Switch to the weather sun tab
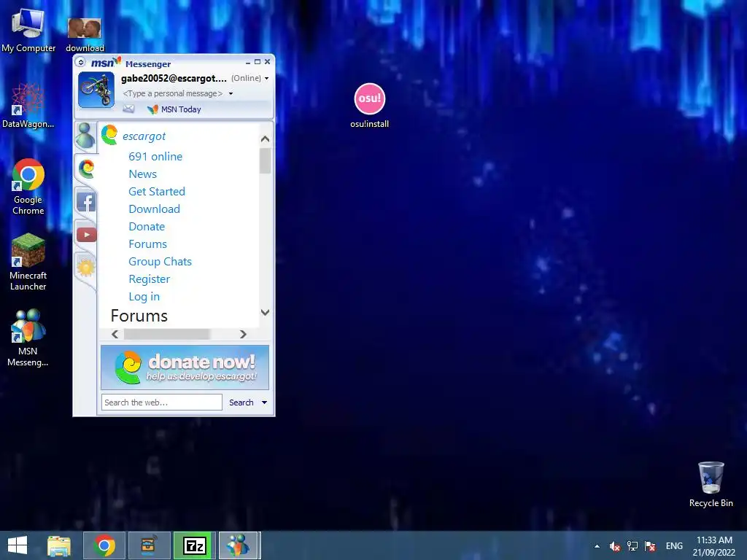Screen dimensions: 747x560 point(86,268)
